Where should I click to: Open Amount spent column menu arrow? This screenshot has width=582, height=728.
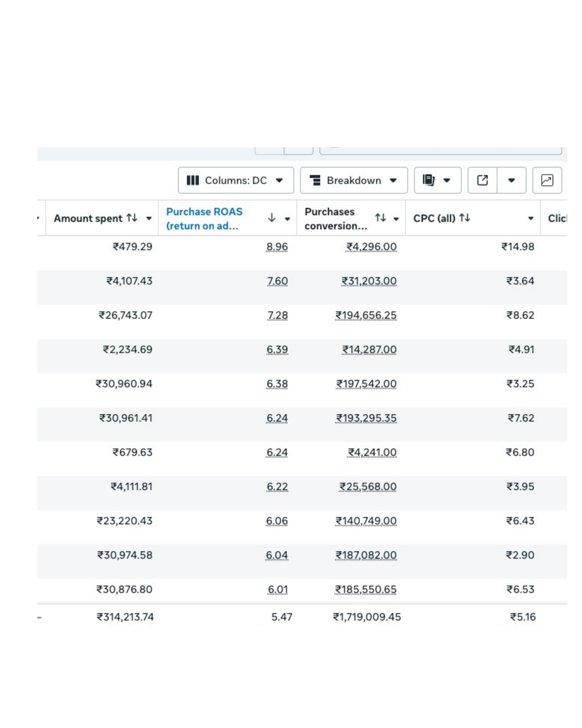tap(149, 218)
